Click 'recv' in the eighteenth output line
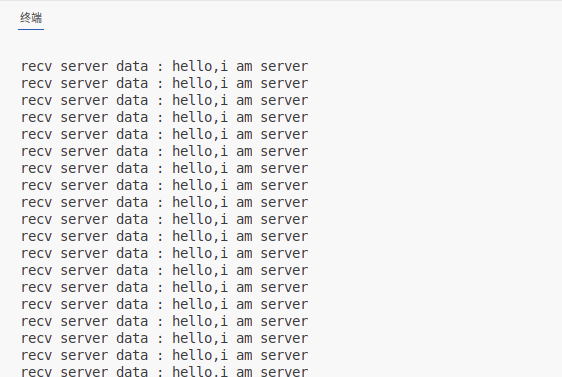The height and width of the screenshot is (377, 562). coord(36,355)
